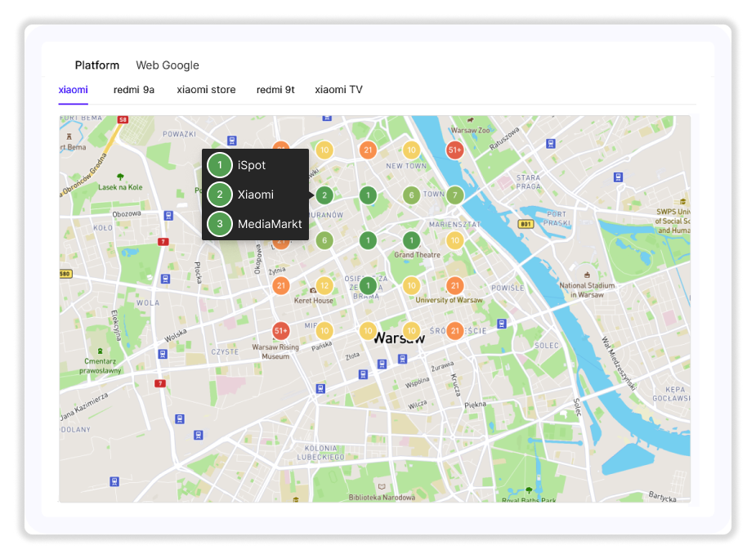Click the National Stadium landmark icon

(586, 274)
